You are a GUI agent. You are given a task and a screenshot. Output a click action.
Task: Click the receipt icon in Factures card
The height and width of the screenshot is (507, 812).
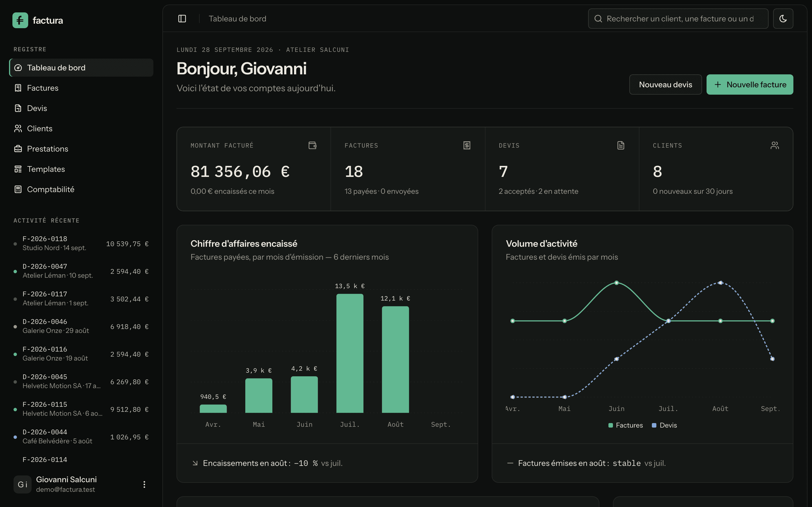pos(467,145)
